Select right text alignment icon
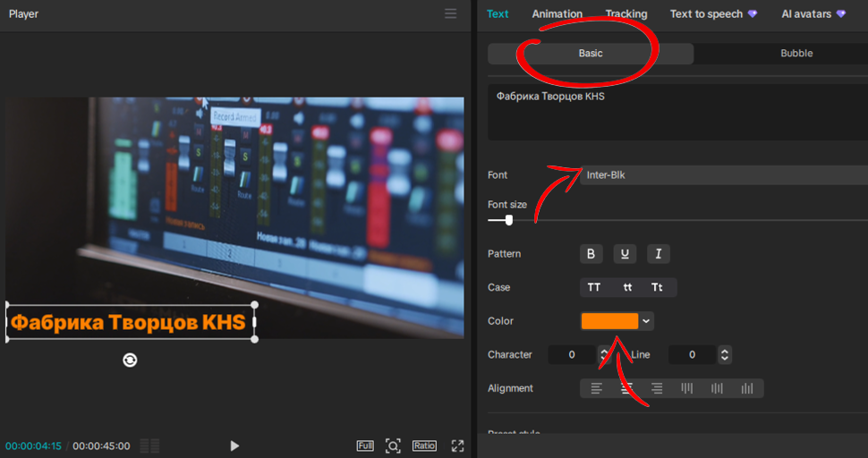This screenshot has height=458, width=868. [x=657, y=388]
